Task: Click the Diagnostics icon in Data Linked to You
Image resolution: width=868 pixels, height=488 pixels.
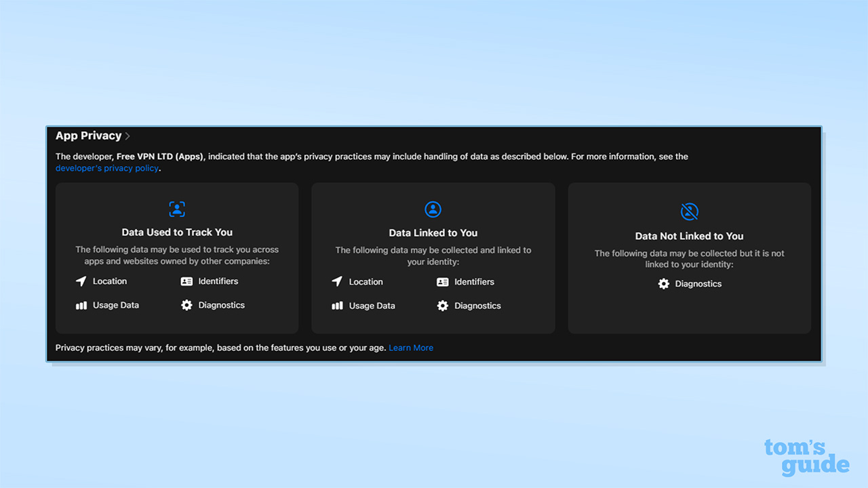Action: click(x=443, y=306)
